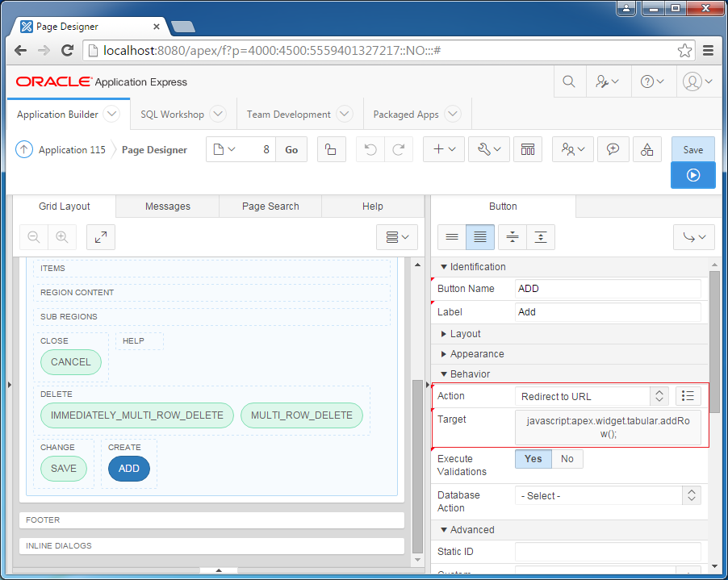The height and width of the screenshot is (580, 728).
Task: Click the Go button
Action: pyautogui.click(x=291, y=149)
